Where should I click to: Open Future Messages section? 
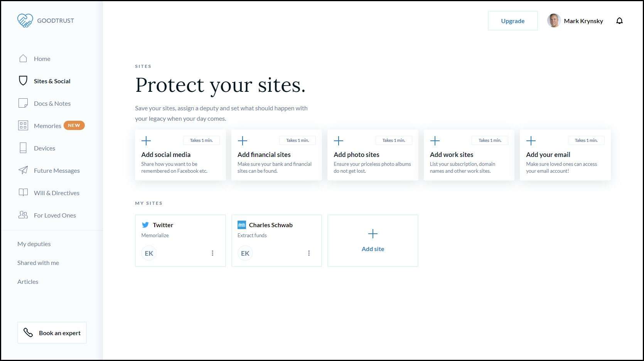[57, 170]
